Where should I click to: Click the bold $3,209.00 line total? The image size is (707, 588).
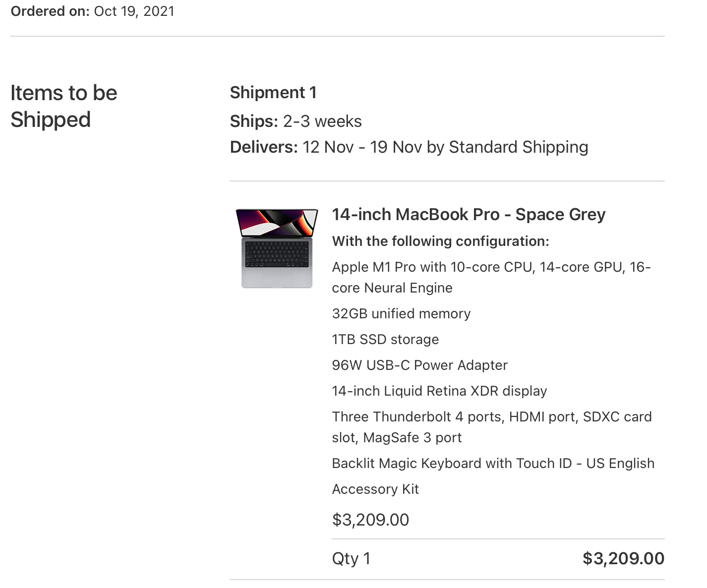[623, 558]
